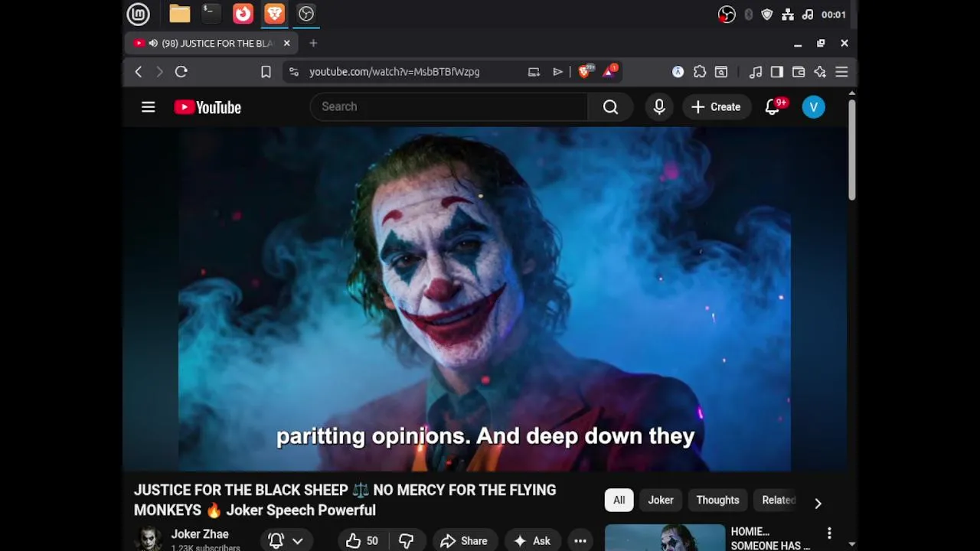Open the sound volume tray icon
This screenshot has height=551, width=980.
pos(807,15)
